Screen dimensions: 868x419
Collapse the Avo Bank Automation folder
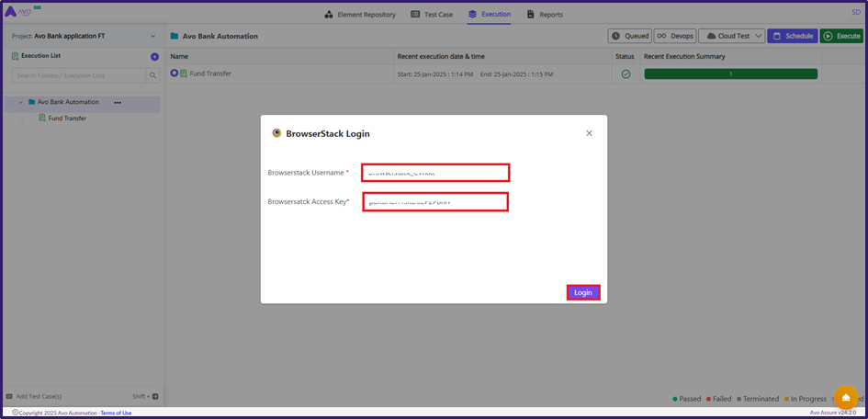(x=21, y=102)
